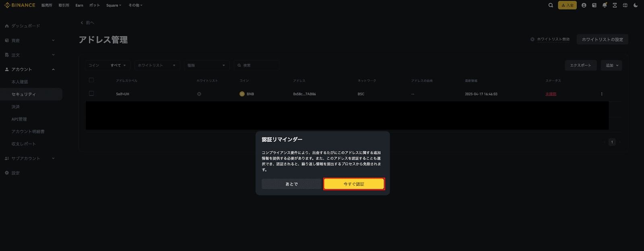Open the search magnifier in top bar
The image size is (644, 251).
pyautogui.click(x=551, y=5)
